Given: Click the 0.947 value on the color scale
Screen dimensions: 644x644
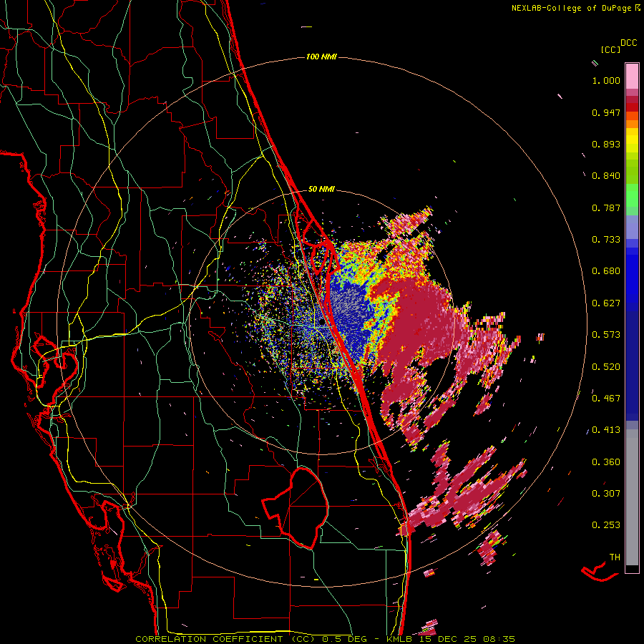Looking at the screenshot, I should tap(606, 112).
